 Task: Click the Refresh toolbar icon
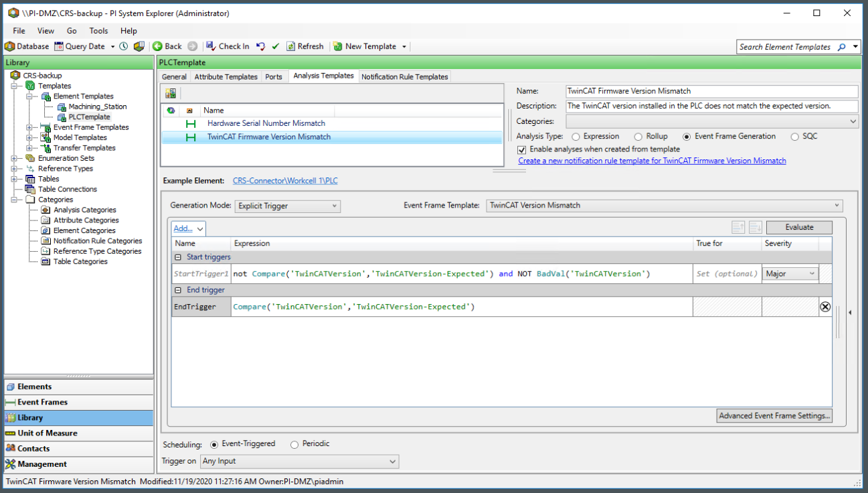tap(290, 46)
